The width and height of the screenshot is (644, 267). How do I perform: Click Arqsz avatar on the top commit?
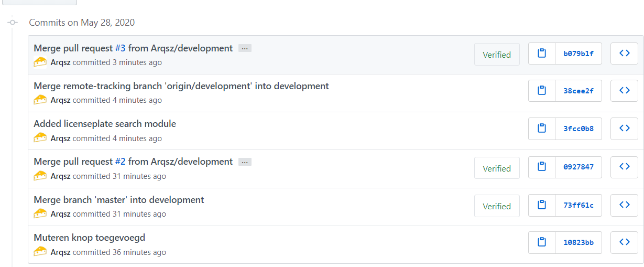(40, 62)
